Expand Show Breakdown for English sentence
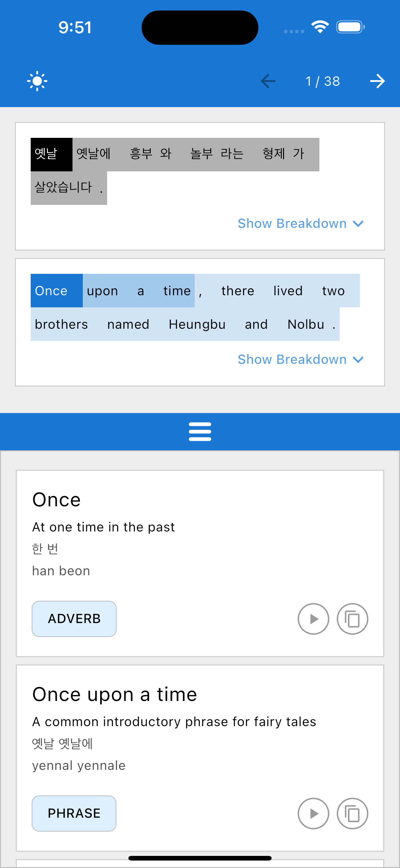 click(292, 359)
